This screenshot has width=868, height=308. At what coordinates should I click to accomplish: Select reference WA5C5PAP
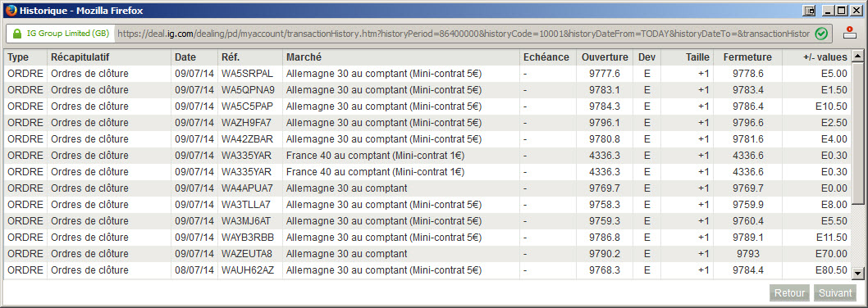tap(247, 106)
